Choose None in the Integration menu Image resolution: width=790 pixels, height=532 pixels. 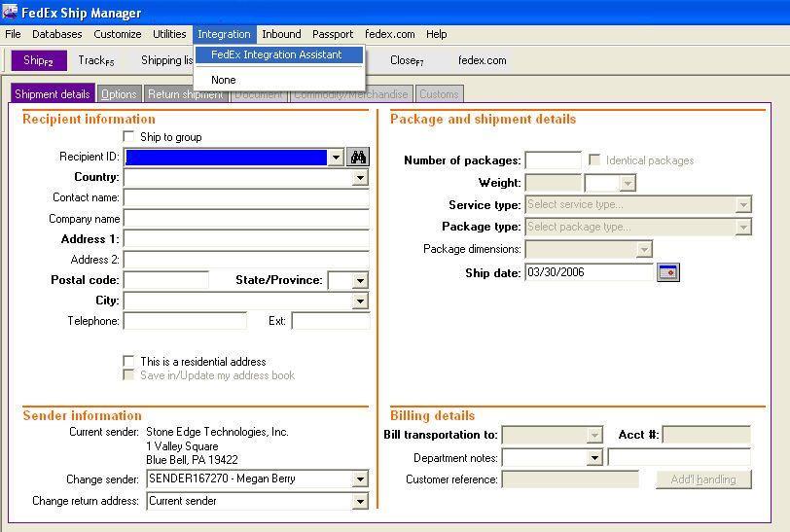point(223,80)
